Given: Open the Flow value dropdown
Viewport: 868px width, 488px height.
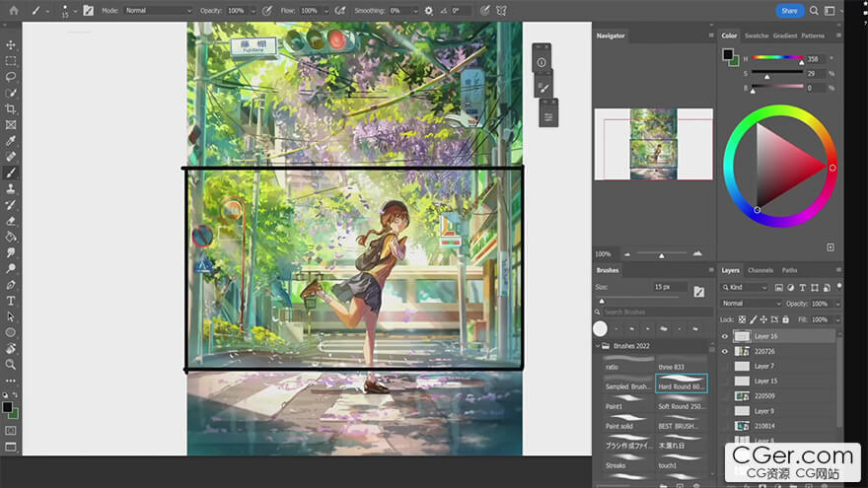Looking at the screenshot, I should coord(326,11).
